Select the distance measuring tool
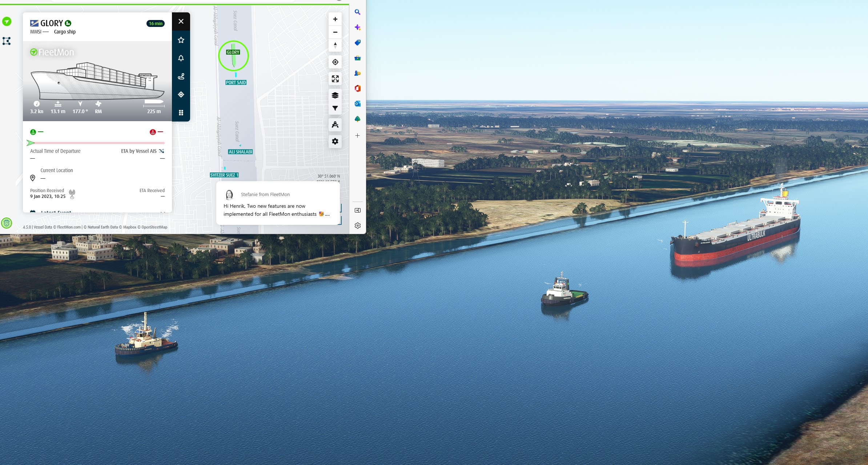 point(335,125)
